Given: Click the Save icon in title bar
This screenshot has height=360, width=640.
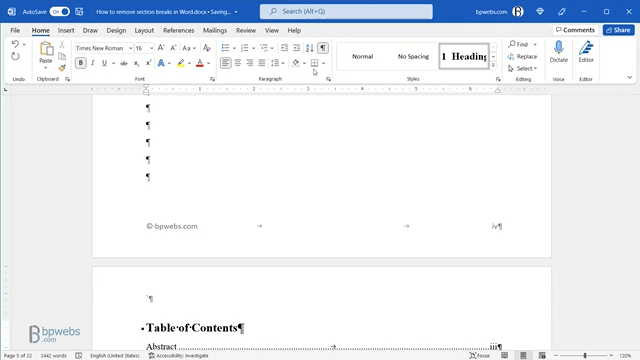Looking at the screenshot, I should (79, 11).
